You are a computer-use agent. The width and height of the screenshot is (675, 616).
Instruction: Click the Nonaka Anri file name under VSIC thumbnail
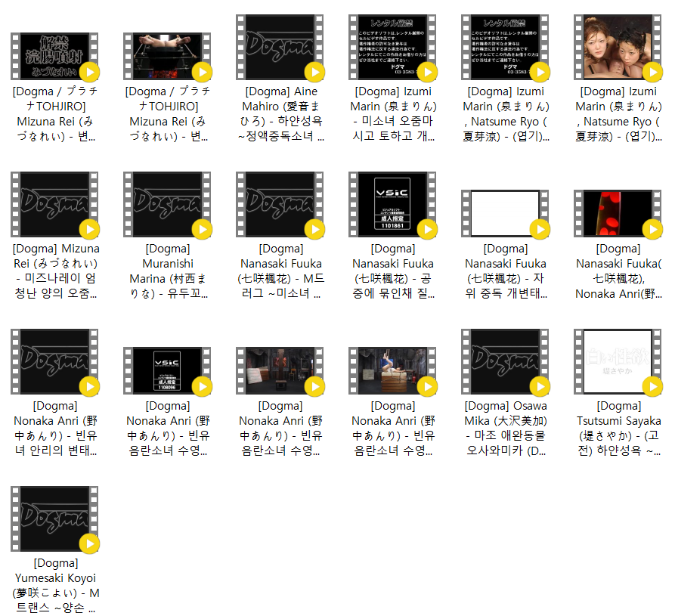click(168, 429)
